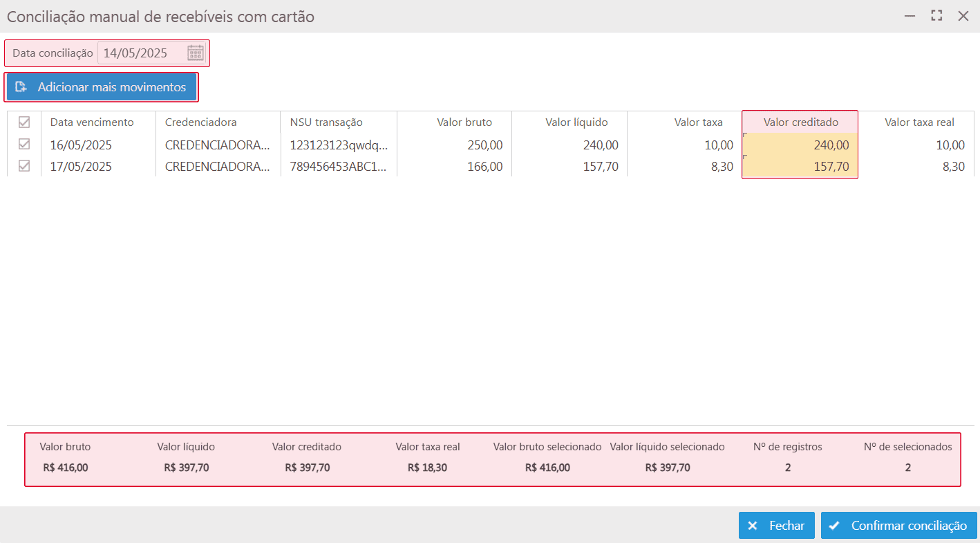The height and width of the screenshot is (543, 980).
Task: Click the Adicionar mais movimentos button
Action: (x=102, y=87)
